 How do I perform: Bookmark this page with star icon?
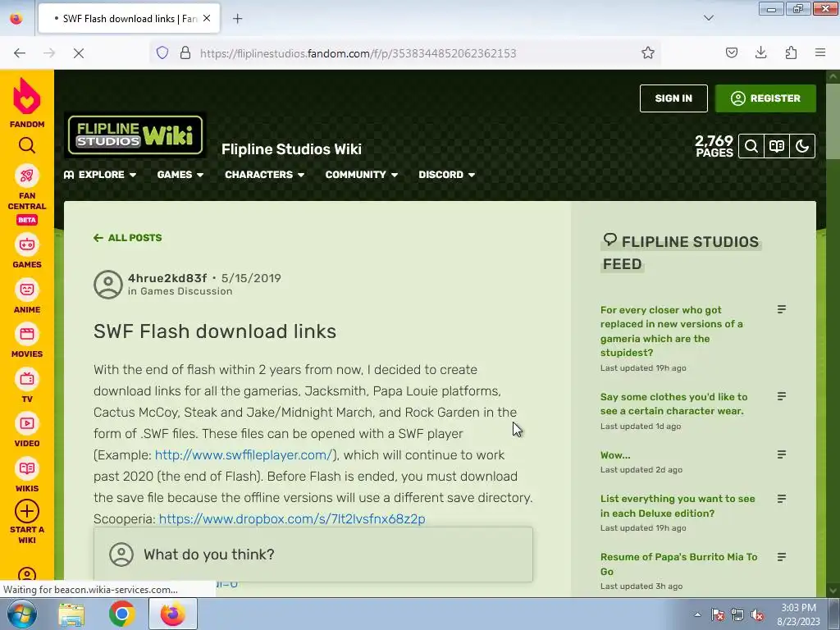coord(648,53)
